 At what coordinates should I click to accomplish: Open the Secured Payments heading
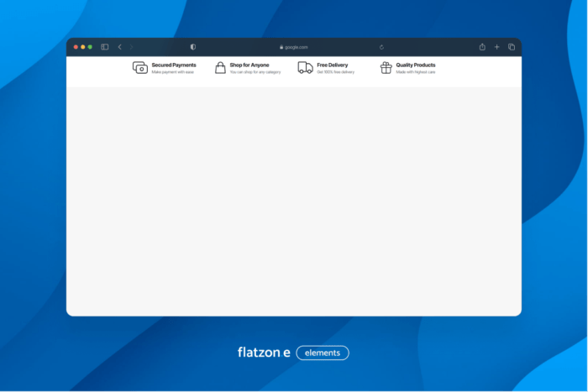coord(174,65)
